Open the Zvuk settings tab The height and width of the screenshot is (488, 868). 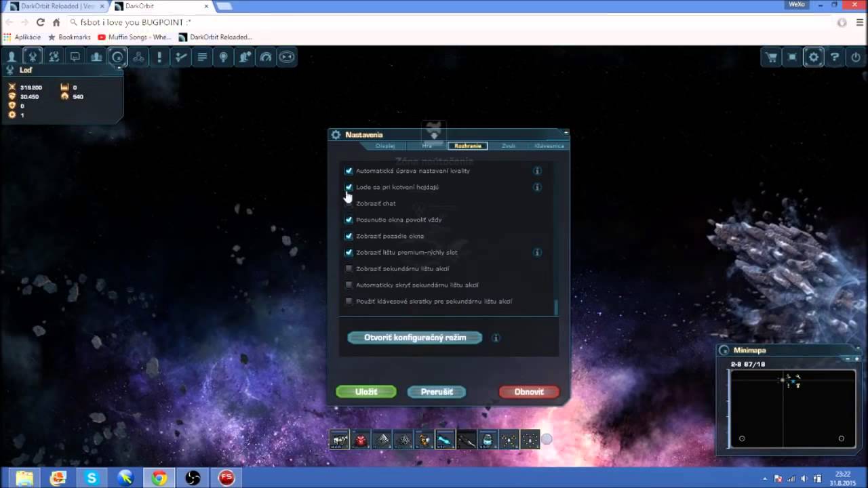point(509,146)
